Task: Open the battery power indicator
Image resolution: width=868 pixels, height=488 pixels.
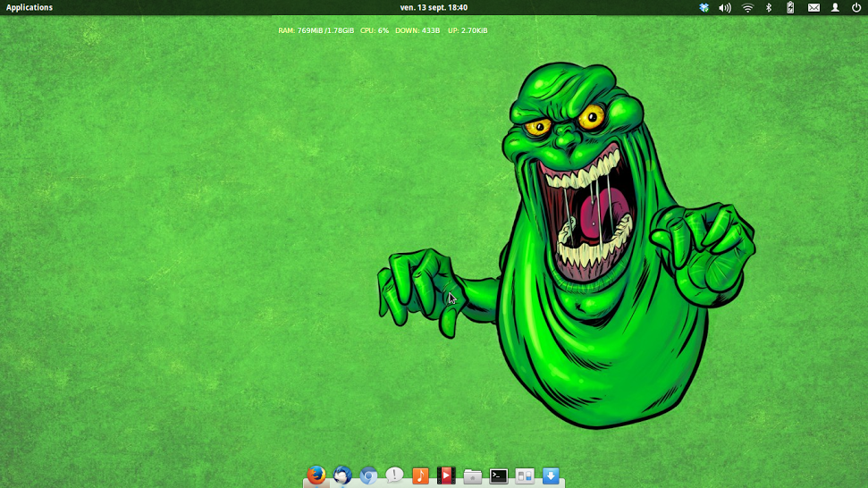Action: [790, 7]
